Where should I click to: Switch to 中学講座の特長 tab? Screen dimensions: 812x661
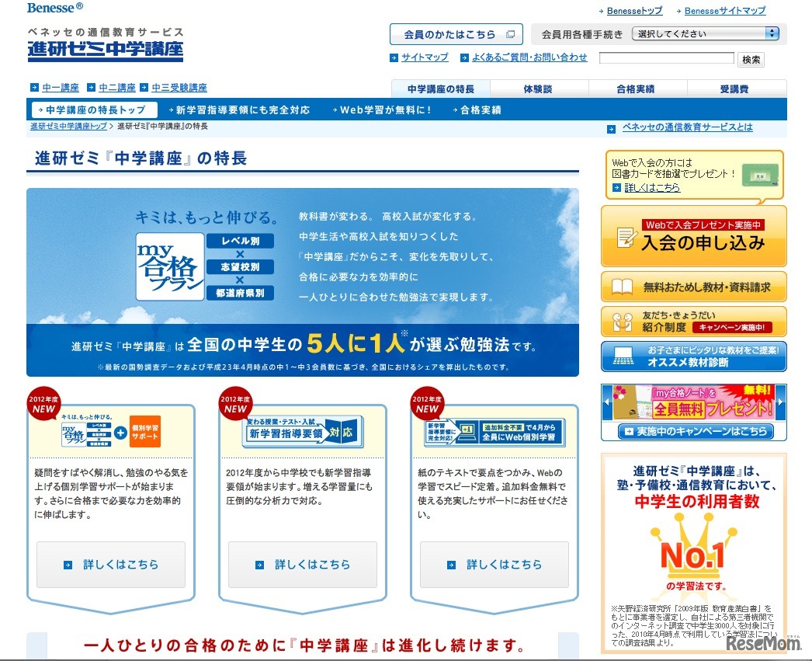(x=441, y=89)
